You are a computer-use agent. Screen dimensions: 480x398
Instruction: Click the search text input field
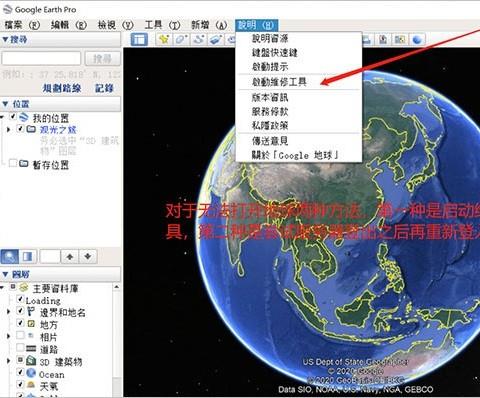pyautogui.click(x=41, y=58)
